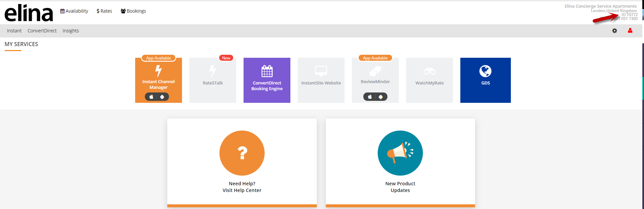Open the red user profile icon
This screenshot has height=209, width=644.
630,31
